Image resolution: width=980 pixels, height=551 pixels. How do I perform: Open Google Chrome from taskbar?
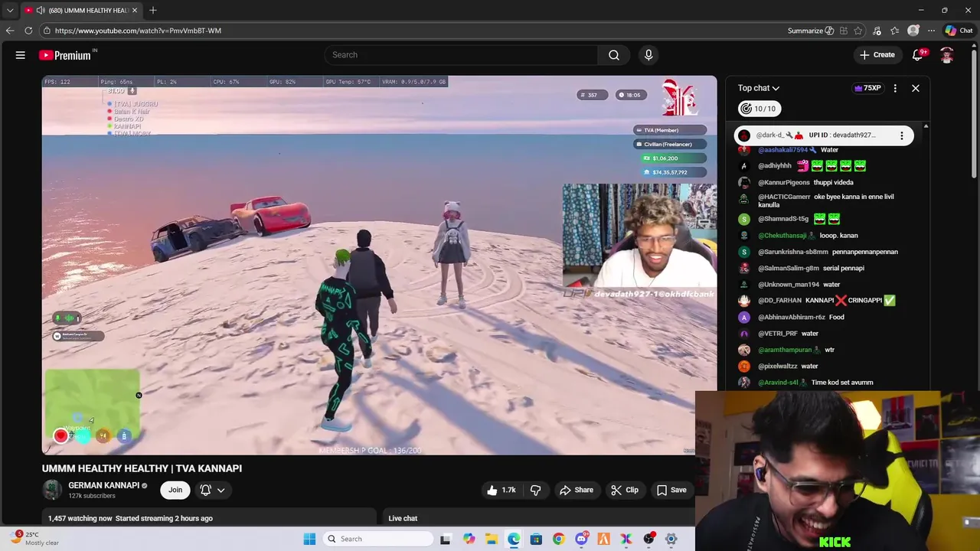coord(559,539)
